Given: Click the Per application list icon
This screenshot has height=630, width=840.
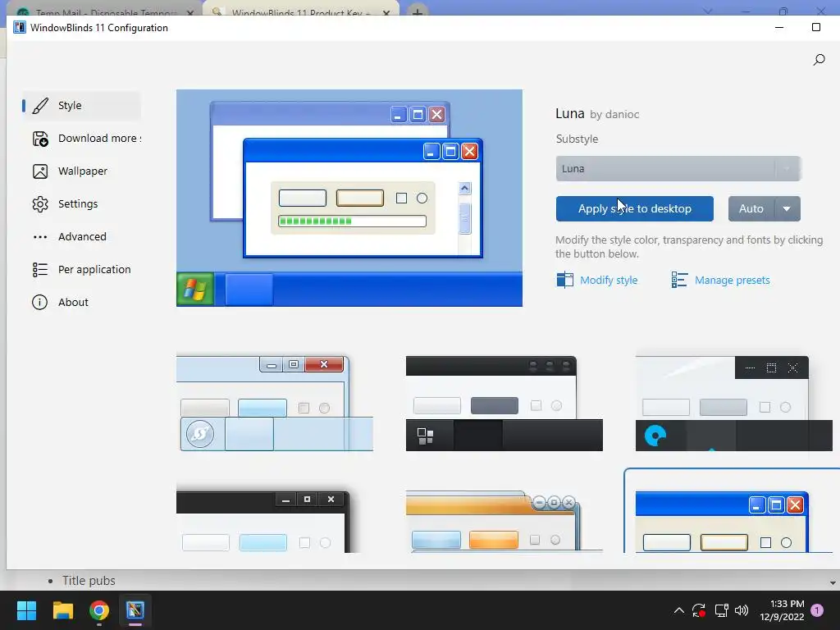Looking at the screenshot, I should point(40,269).
